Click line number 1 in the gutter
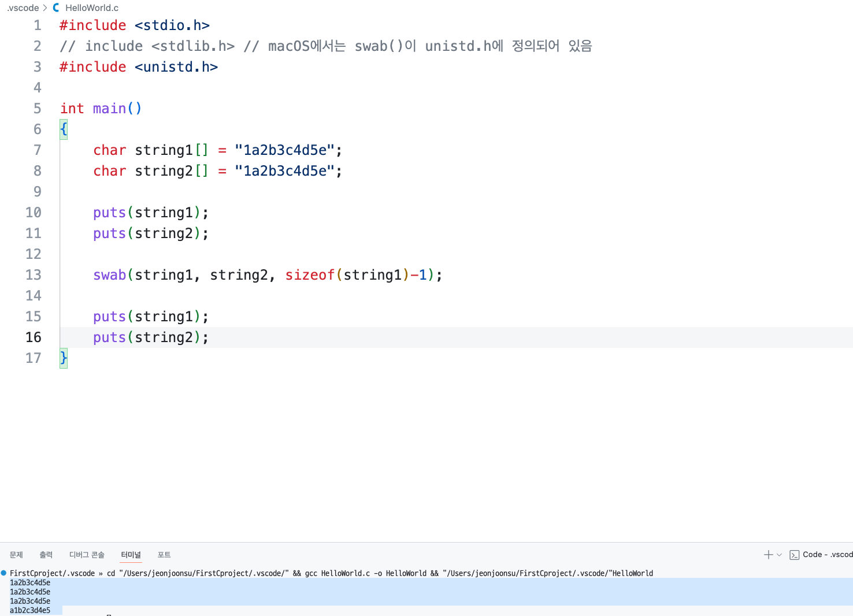 (x=38, y=25)
